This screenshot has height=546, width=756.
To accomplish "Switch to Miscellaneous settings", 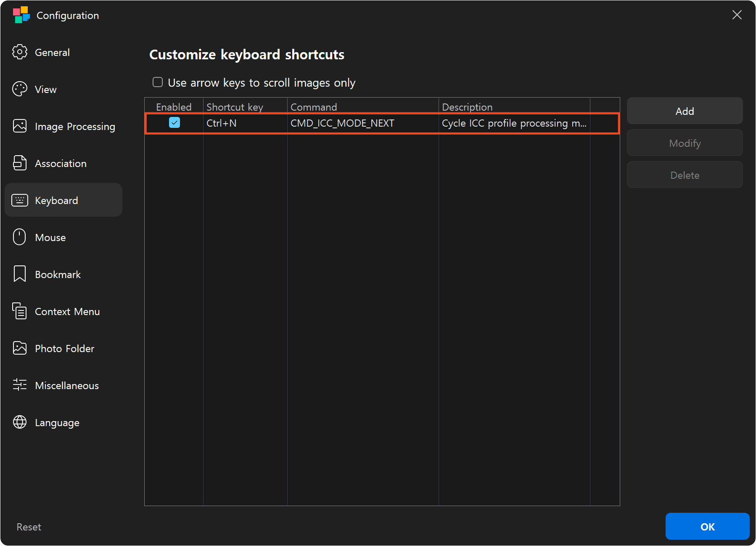I will [x=63, y=385].
